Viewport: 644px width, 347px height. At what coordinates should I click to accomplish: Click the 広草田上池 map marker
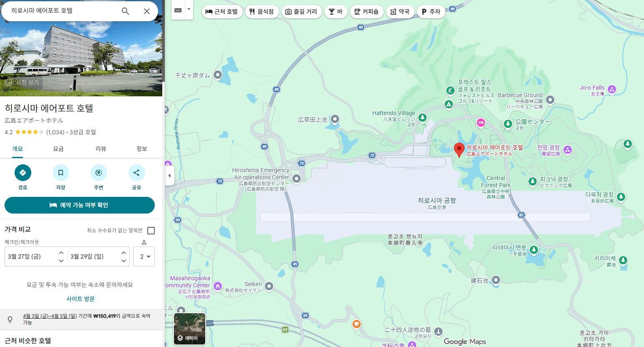point(335,120)
